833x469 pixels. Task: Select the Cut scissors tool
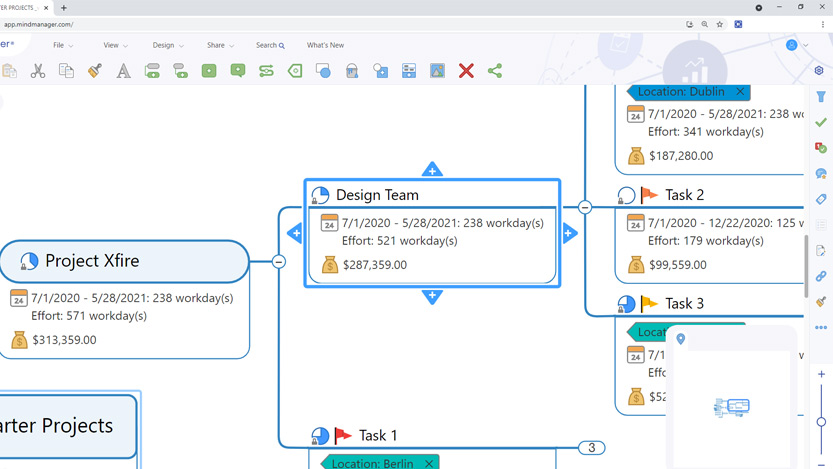click(38, 71)
